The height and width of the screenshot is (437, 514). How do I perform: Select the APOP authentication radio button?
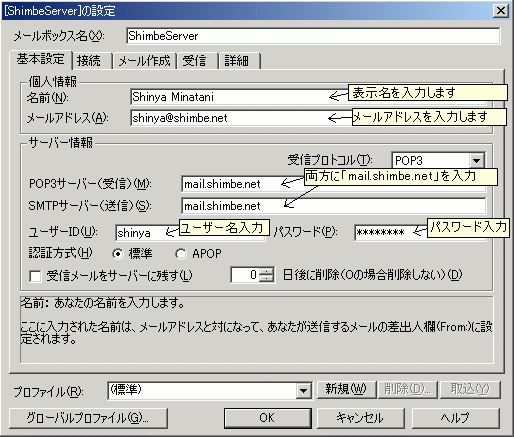[180, 254]
